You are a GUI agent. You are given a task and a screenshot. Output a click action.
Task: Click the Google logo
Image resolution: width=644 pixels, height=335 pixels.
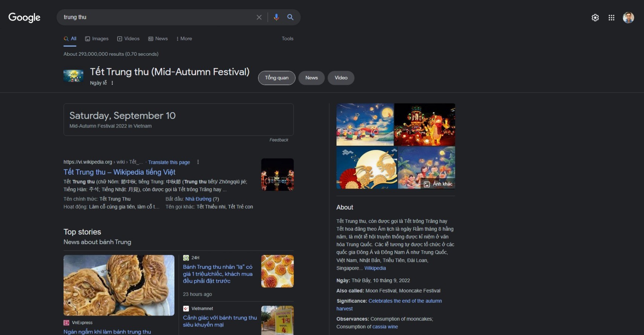pyautogui.click(x=24, y=17)
